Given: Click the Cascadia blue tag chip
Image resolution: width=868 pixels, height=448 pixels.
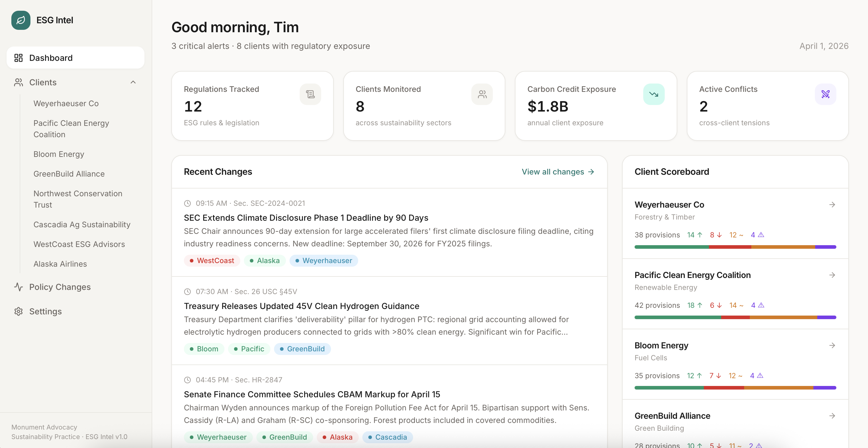Looking at the screenshot, I should 387,437.
